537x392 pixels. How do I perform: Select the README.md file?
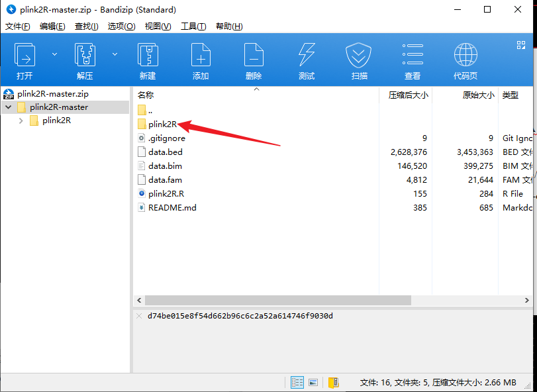[172, 207]
